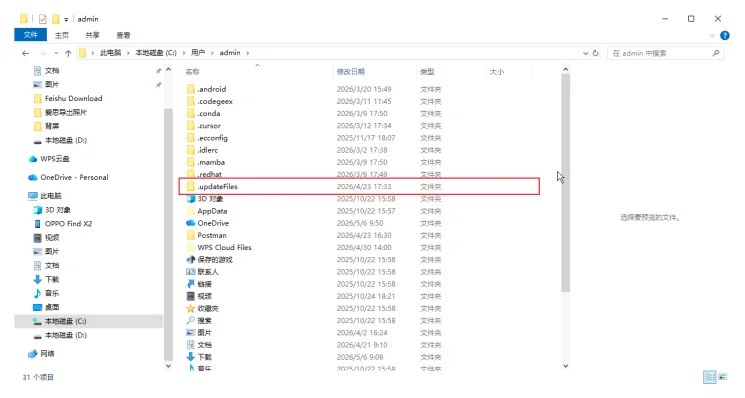Viewport: 745px width, 398px height.
Task: Select the .conda folder icon
Action: pos(191,114)
